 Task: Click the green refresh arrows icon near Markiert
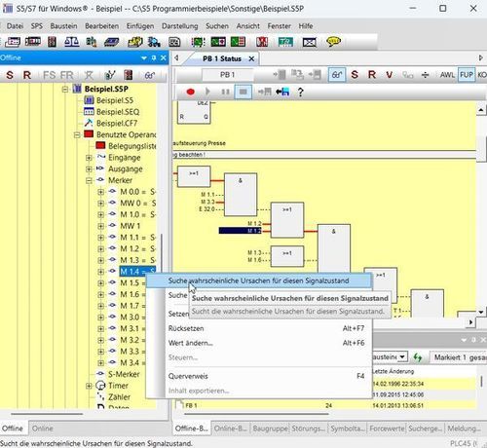tap(418, 357)
